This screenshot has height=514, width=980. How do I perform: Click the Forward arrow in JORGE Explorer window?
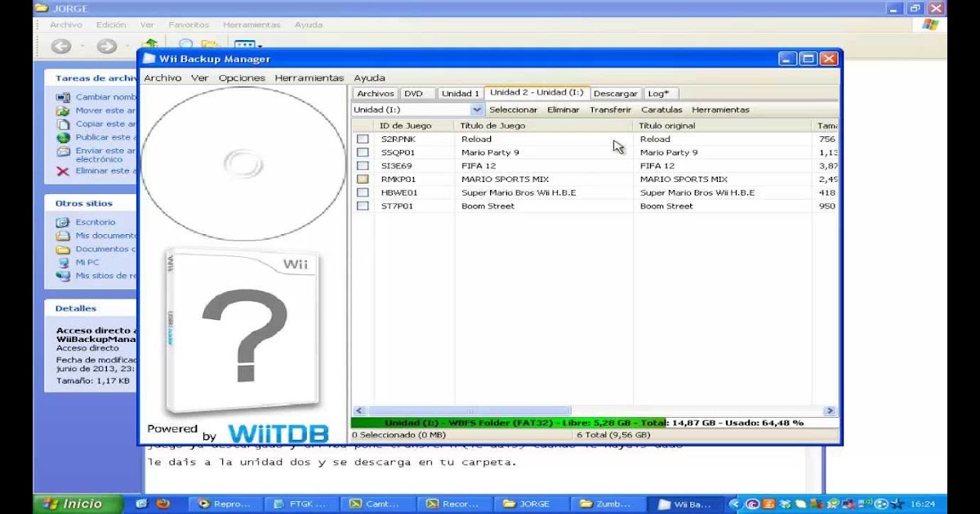tap(106, 47)
